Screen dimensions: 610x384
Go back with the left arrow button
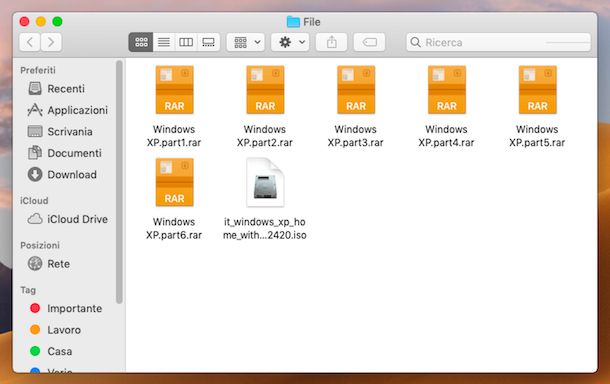tap(30, 42)
